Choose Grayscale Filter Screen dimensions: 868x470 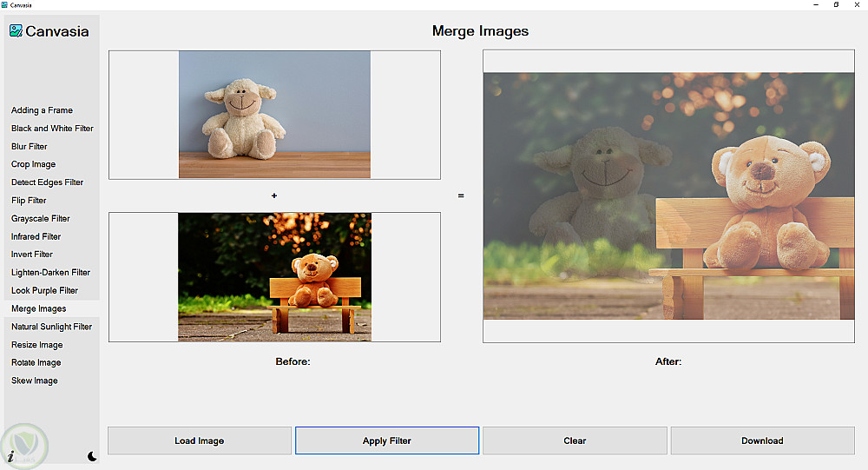41,218
